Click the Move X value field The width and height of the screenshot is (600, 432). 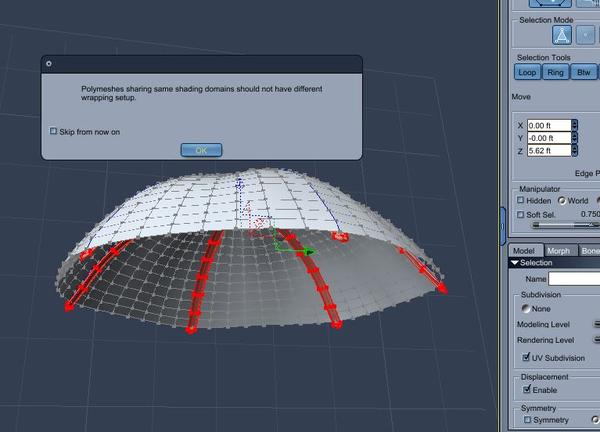pos(549,126)
